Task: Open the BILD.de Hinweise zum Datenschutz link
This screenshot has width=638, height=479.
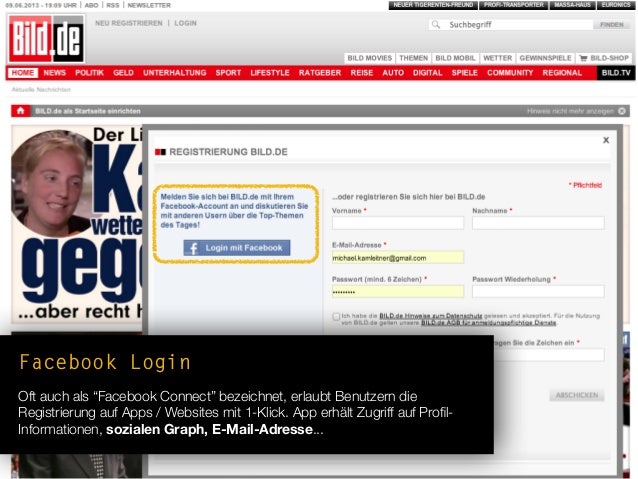Action: [x=430, y=316]
